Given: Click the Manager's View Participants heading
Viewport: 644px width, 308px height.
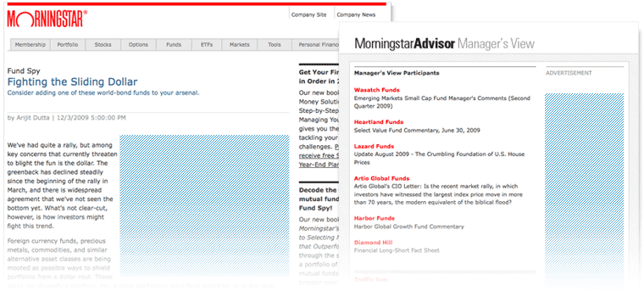Looking at the screenshot, I should (x=397, y=73).
